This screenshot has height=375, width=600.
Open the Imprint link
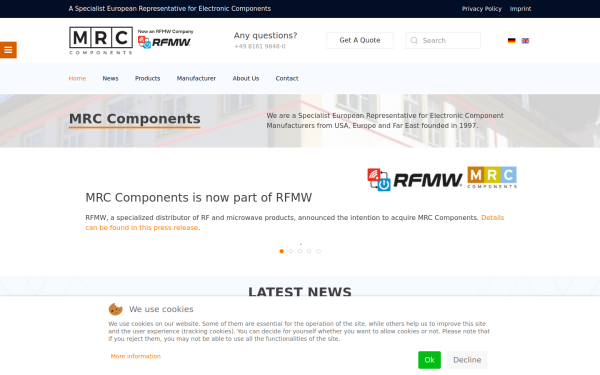click(x=520, y=9)
